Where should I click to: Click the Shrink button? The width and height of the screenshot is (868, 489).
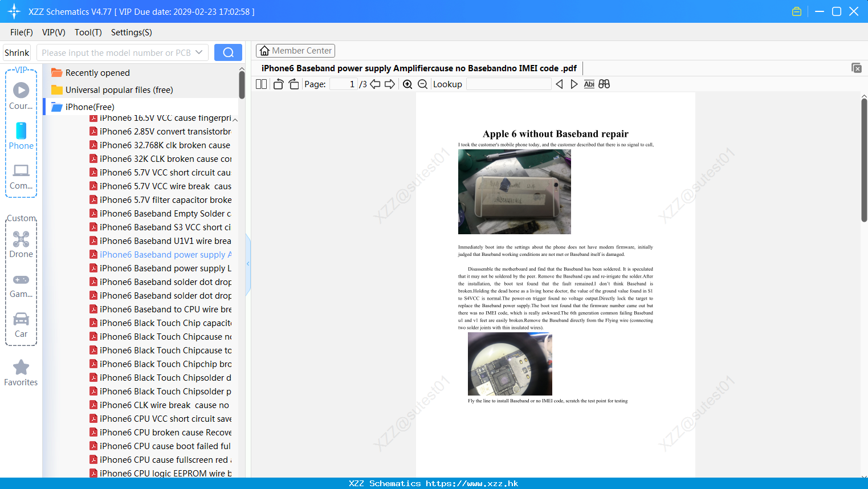17,52
